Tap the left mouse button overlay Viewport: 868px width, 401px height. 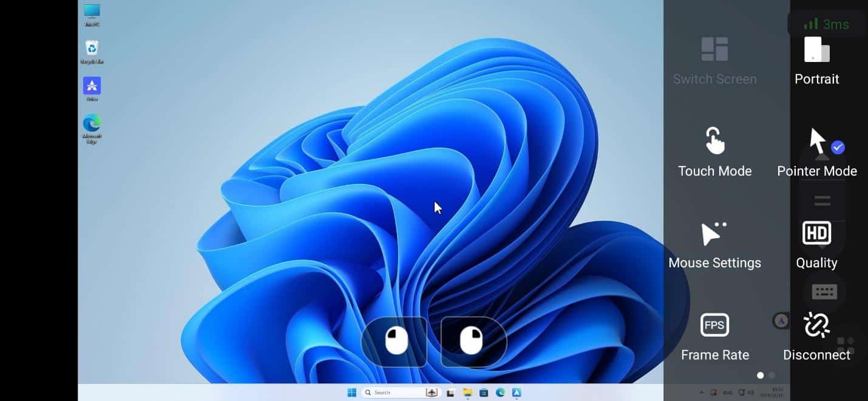point(395,341)
